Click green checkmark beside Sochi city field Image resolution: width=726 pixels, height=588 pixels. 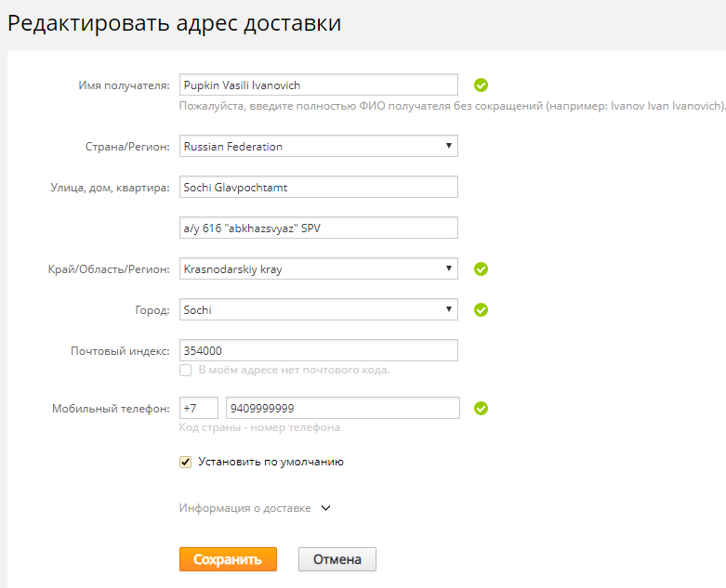(x=481, y=310)
